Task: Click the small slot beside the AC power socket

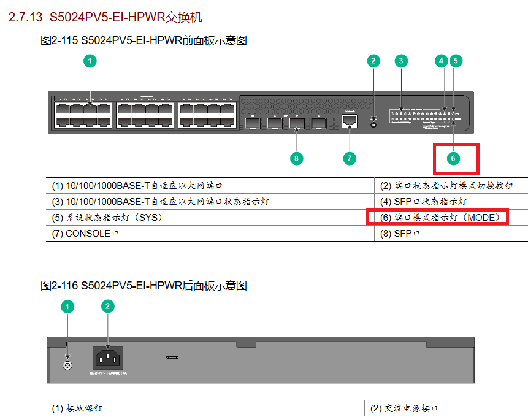Action: 172,357
